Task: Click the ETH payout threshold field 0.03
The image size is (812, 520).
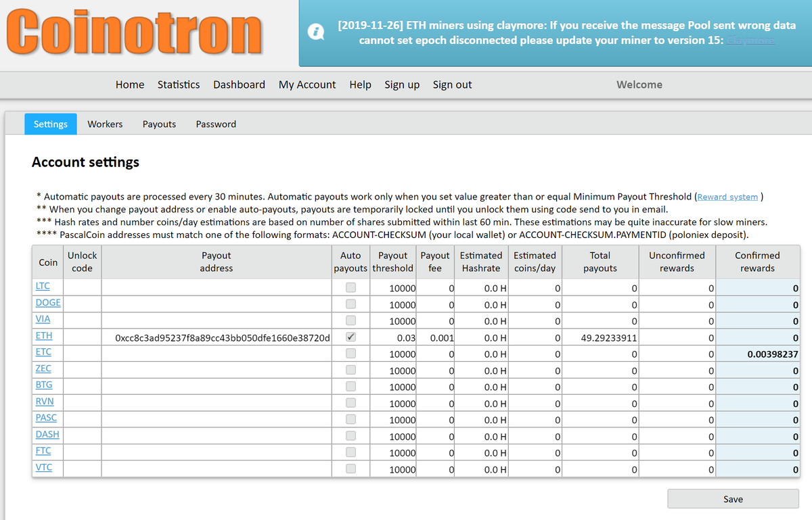Action: tap(393, 337)
